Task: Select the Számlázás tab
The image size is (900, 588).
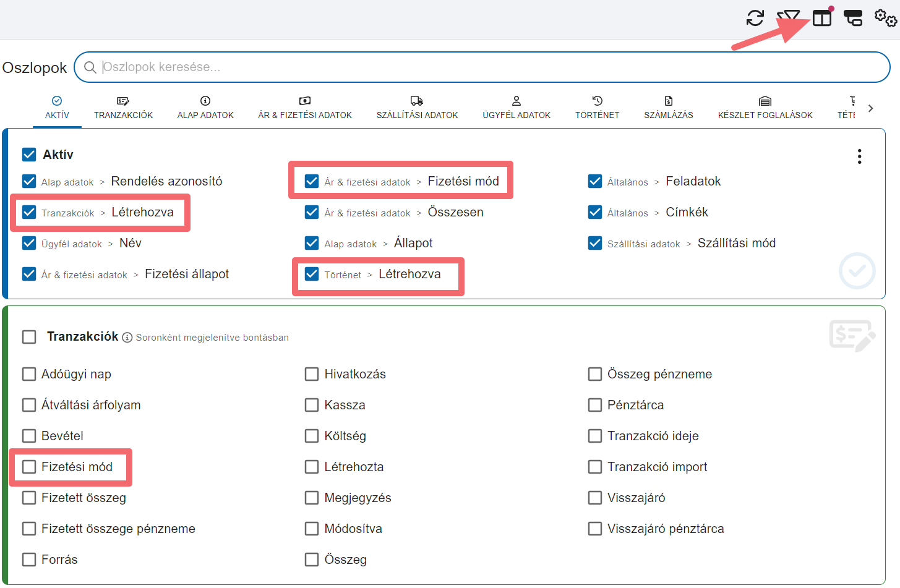Action: click(668, 108)
